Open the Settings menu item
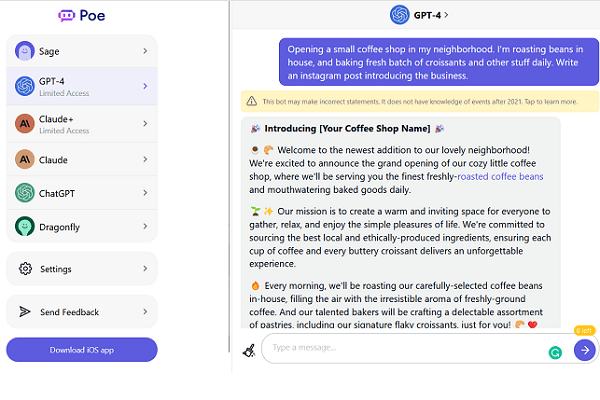The height and width of the screenshot is (400, 600). click(x=82, y=269)
